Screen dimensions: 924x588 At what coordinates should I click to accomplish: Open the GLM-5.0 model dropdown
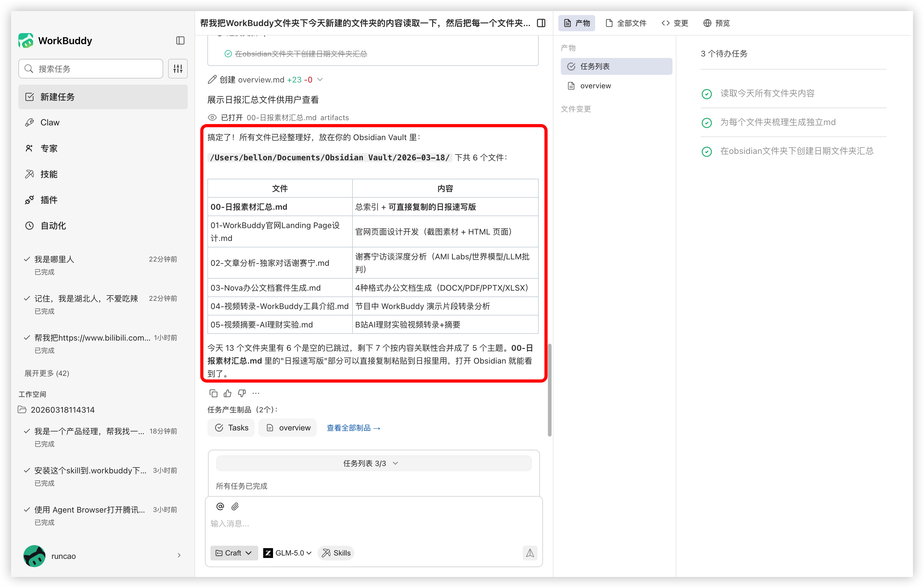point(288,553)
